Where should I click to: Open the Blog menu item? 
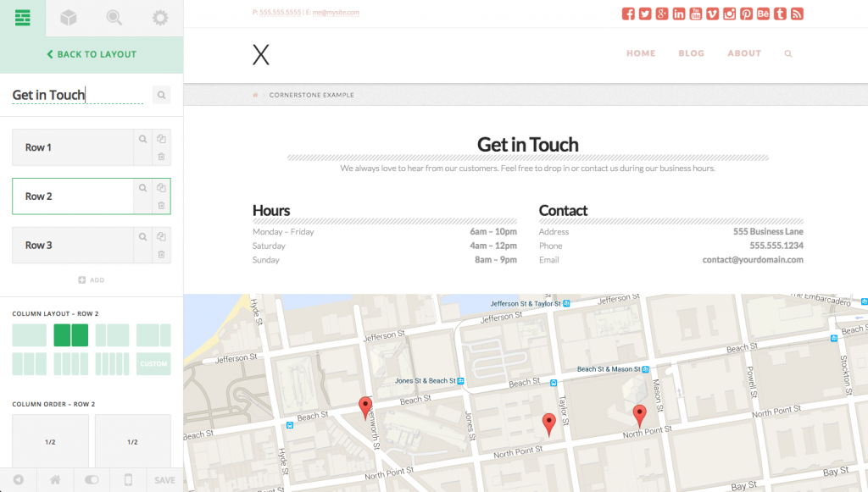coord(692,53)
